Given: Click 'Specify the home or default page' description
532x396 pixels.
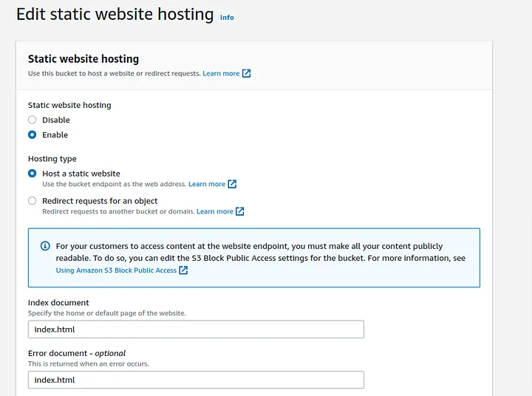Looking at the screenshot, I should coord(107,313).
